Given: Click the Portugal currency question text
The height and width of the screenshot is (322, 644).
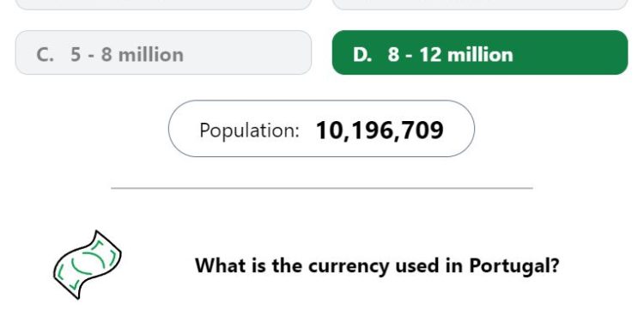Looking at the screenshot, I should (377, 265).
